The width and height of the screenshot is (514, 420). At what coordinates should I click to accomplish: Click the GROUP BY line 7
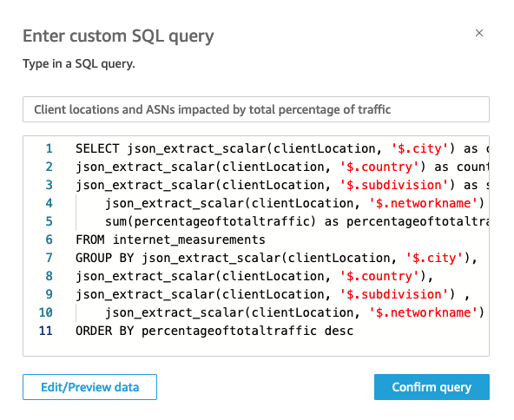(x=276, y=258)
